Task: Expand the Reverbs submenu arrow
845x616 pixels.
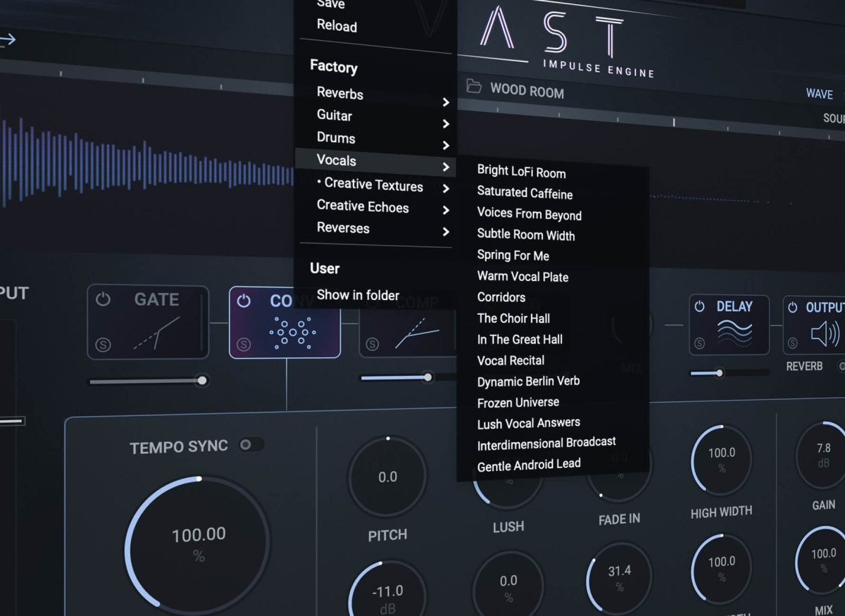Action: (446, 103)
